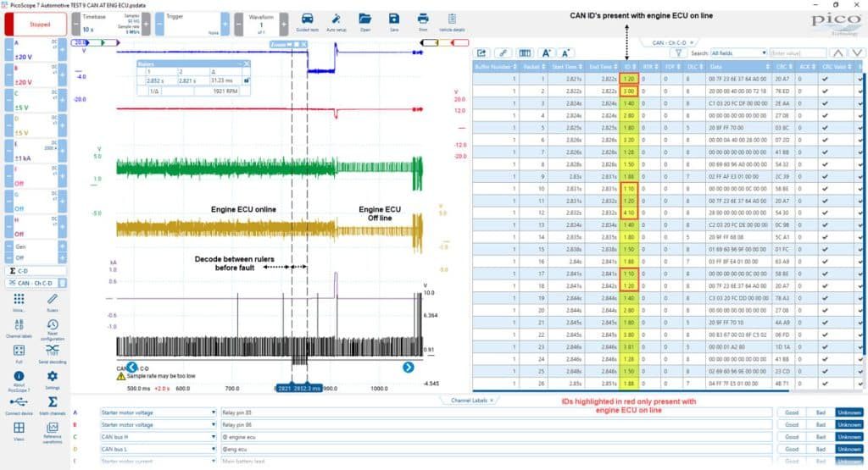Viewport: 868px width, 470px height.
Task: Open the table filter funnel icon
Action: coord(678,53)
